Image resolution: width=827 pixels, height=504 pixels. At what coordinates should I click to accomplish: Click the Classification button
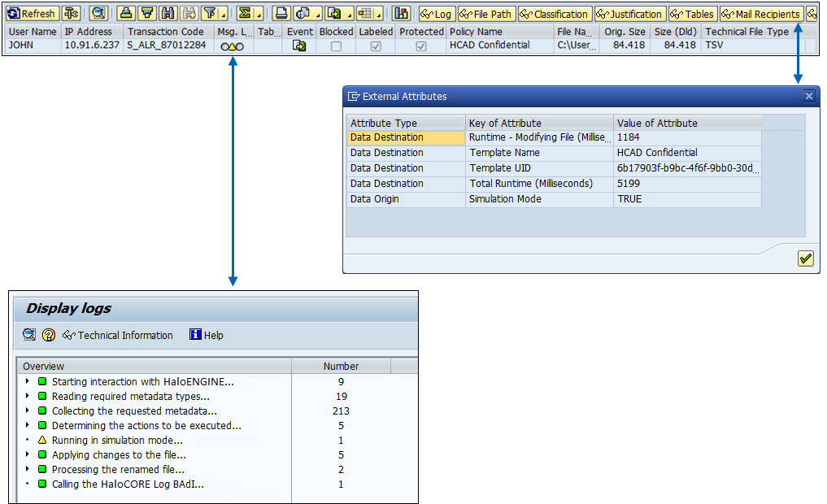555,14
